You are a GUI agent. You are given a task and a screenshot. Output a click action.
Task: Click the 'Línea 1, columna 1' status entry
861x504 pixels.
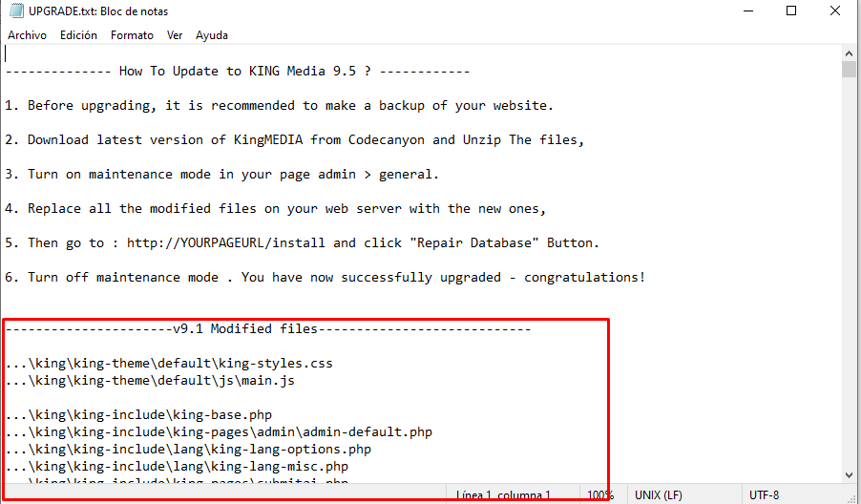[504, 494]
